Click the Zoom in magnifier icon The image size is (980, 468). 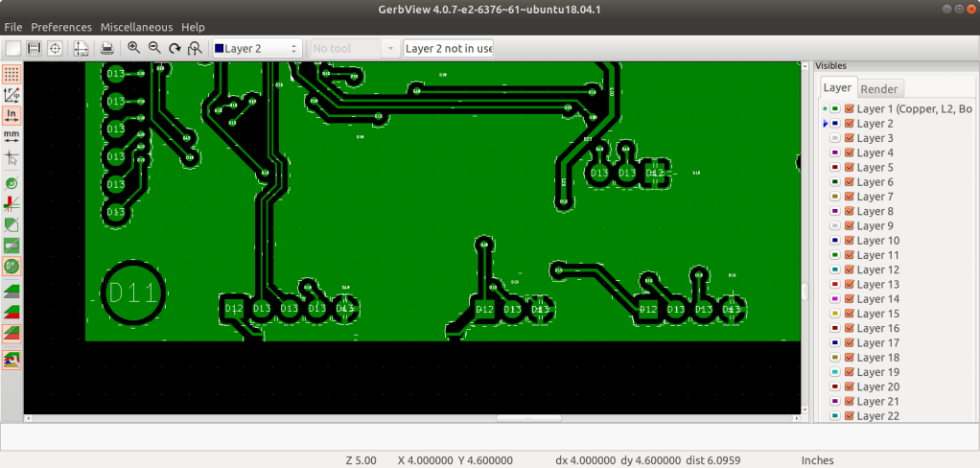click(133, 48)
